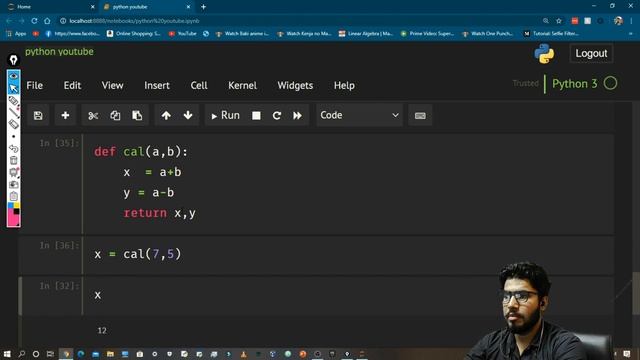This screenshot has width=640, height=360.
Task: Open the Edit menu
Action: point(72,85)
